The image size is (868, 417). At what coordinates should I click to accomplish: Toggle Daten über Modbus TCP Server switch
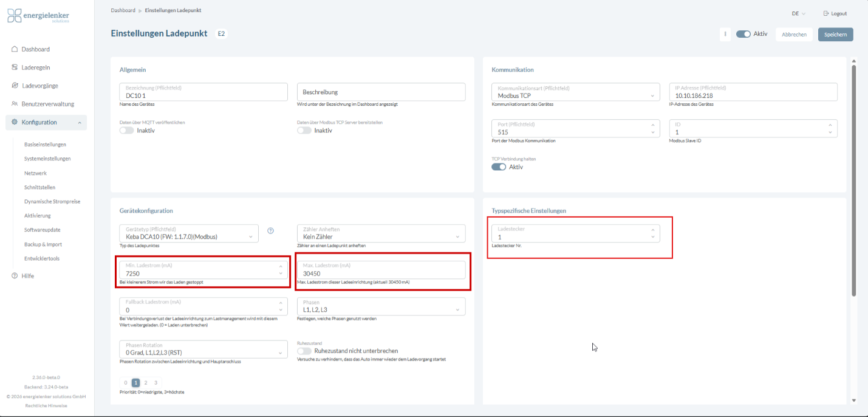pyautogui.click(x=304, y=130)
